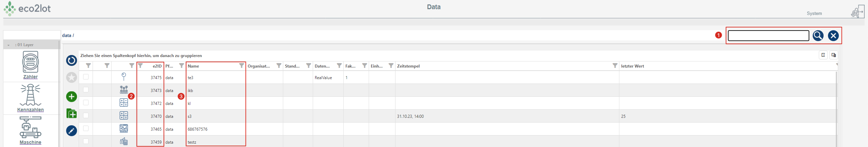
Task: Clear search with the X button
Action: coord(833,36)
